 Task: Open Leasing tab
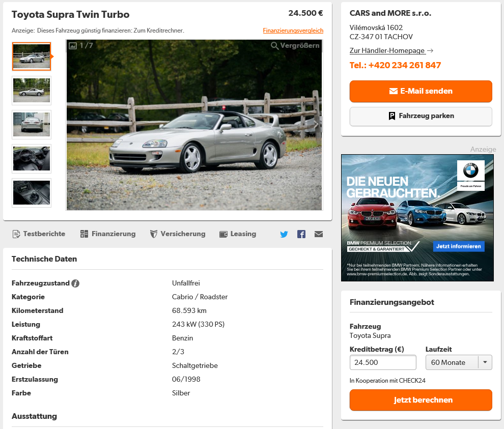click(x=238, y=234)
